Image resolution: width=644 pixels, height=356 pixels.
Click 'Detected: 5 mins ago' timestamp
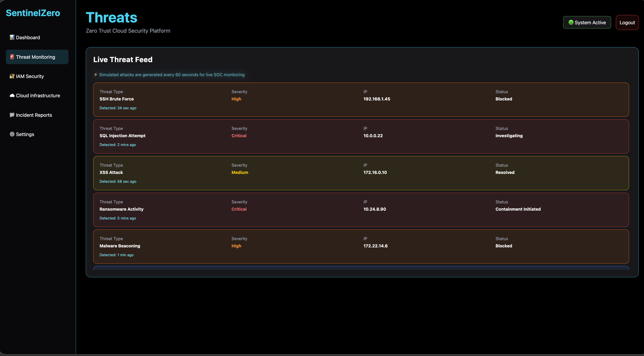coord(118,218)
